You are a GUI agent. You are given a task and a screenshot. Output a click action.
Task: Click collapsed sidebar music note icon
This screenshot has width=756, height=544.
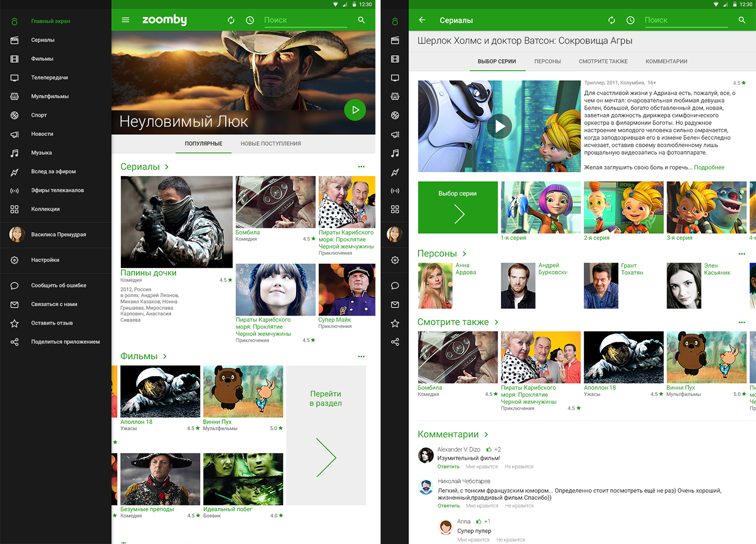(395, 153)
